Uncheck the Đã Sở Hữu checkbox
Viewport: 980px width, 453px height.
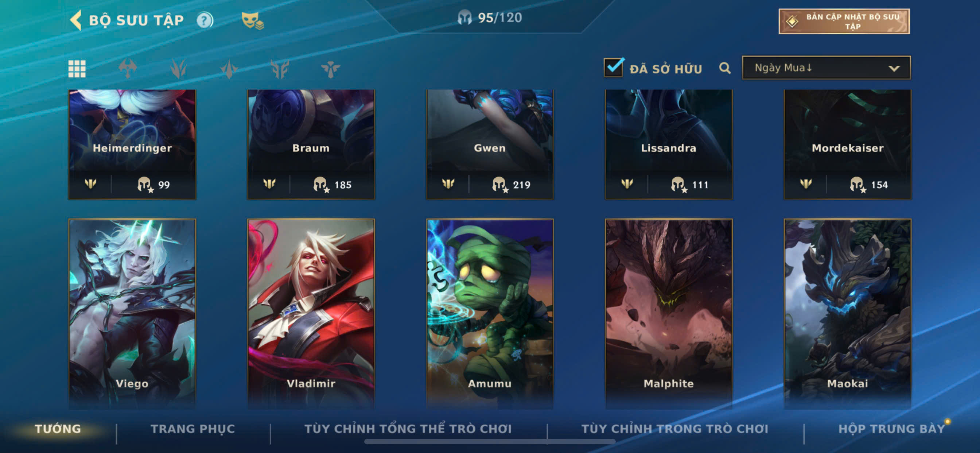tap(613, 68)
